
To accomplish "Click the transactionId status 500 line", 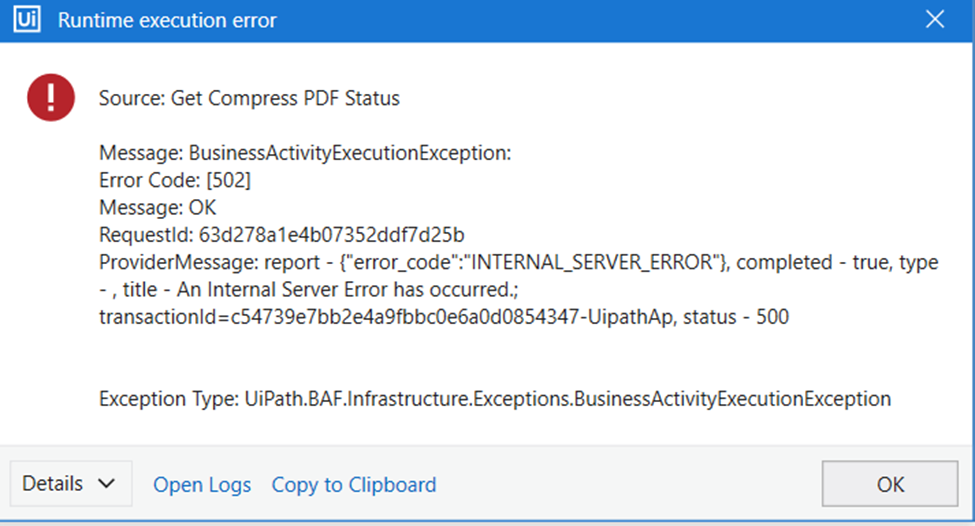I will (444, 317).
